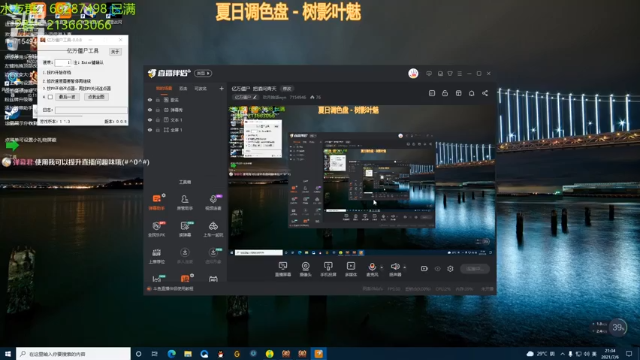Open live settings with the gear icon

tap(450, 269)
